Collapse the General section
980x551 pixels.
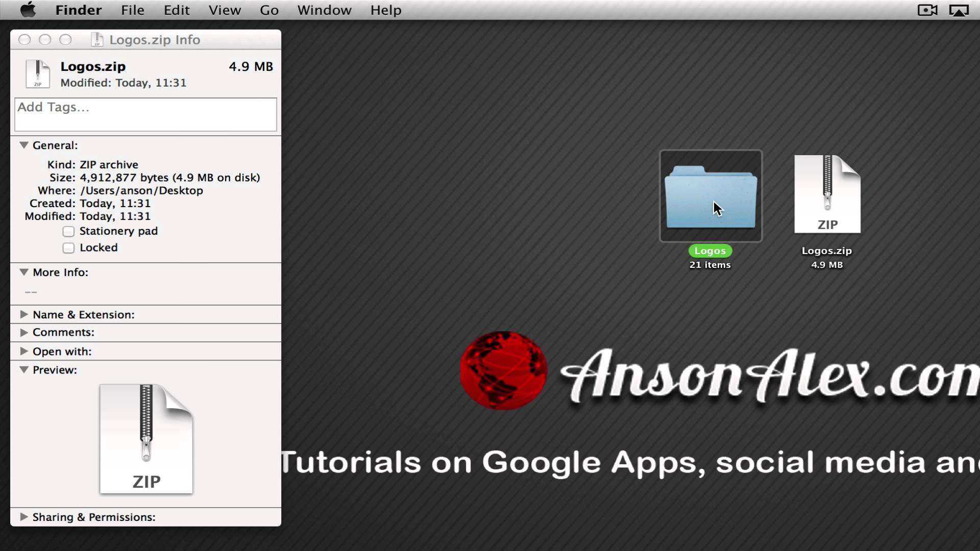[x=24, y=145]
